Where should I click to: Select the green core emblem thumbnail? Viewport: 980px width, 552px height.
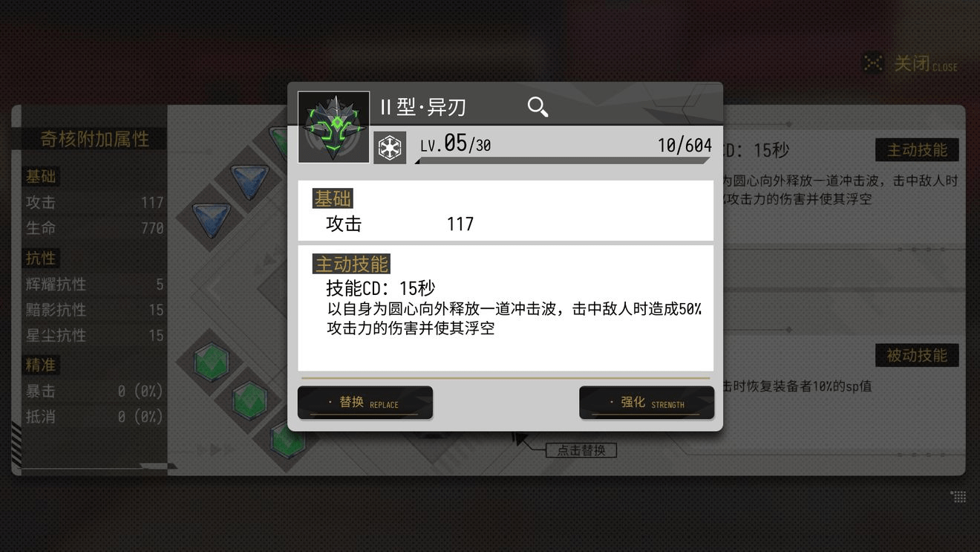[x=333, y=127]
